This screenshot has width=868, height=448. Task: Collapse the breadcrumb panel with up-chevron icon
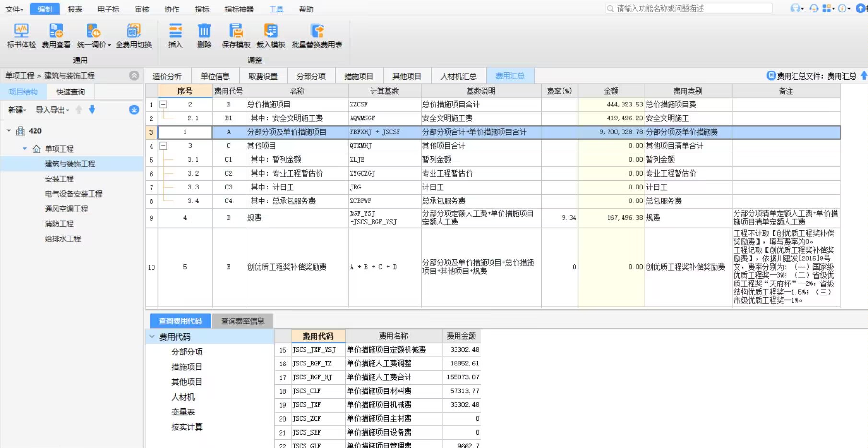pos(134,76)
